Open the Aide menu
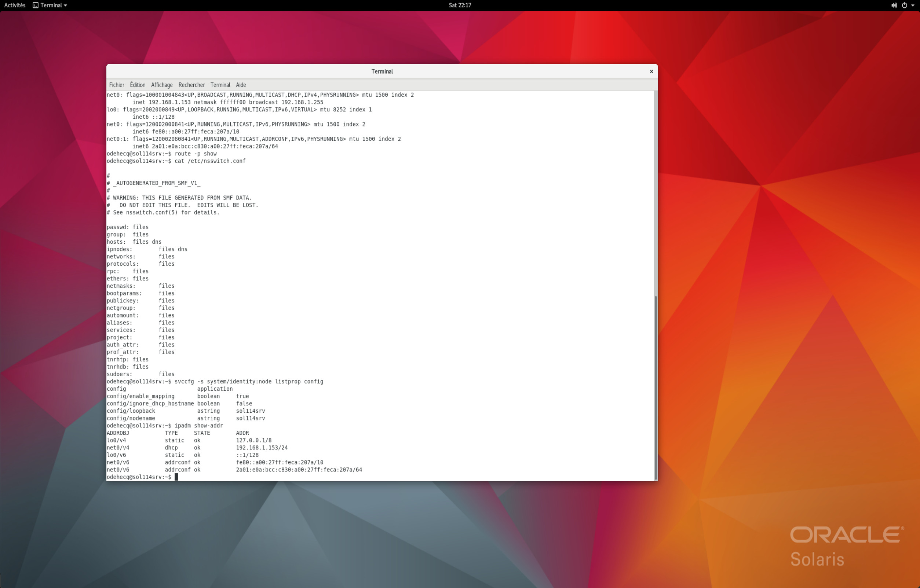The image size is (920, 588). coord(241,85)
